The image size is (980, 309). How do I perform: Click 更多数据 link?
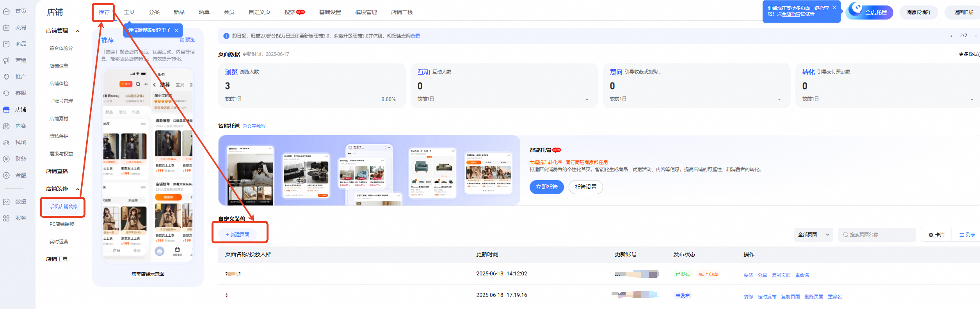coord(969,54)
